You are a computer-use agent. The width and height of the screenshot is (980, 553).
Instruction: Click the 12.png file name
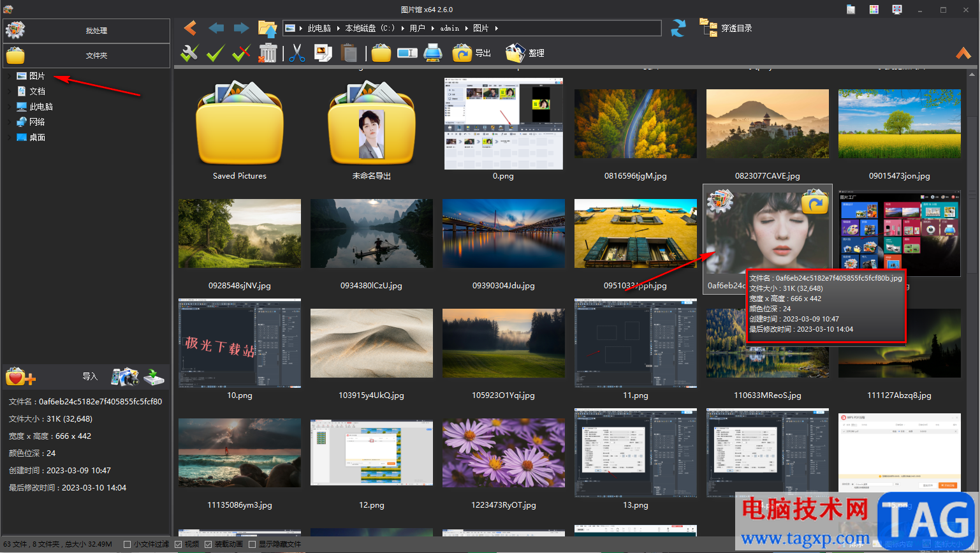tap(372, 505)
